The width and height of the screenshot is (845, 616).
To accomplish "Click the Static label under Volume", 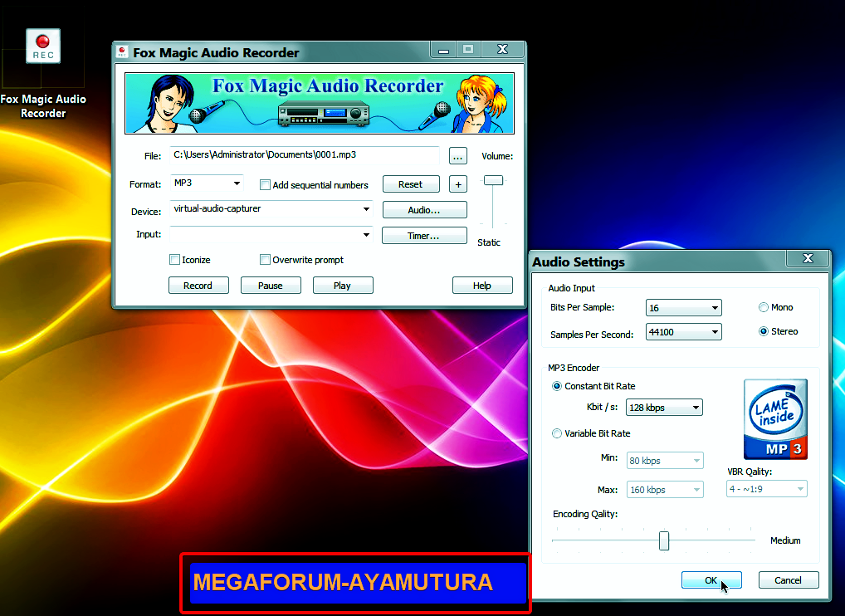I will (x=489, y=242).
